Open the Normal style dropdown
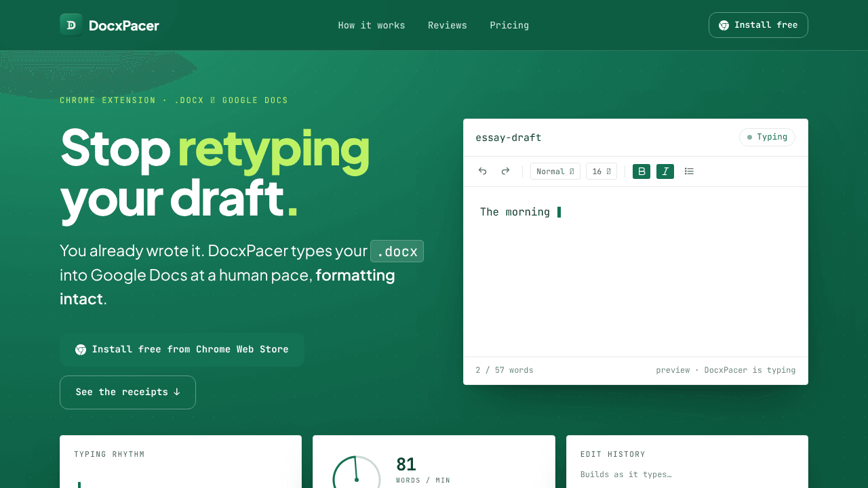Screen dimensions: 868x488 coord(555,171)
